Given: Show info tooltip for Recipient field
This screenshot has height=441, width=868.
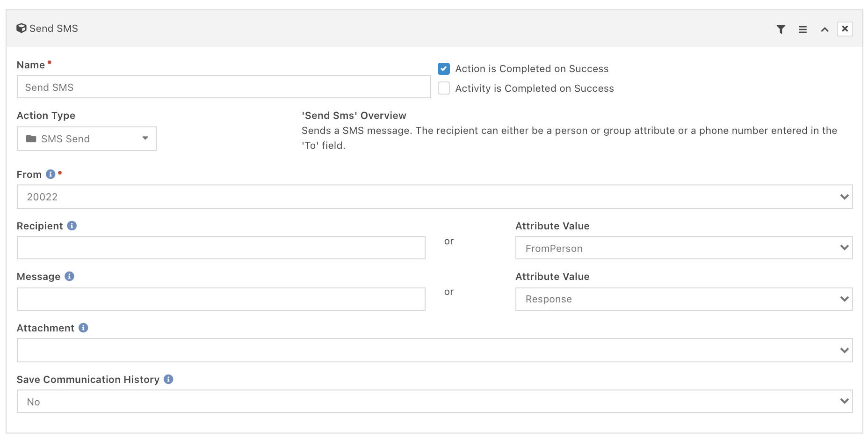Looking at the screenshot, I should coord(72,226).
